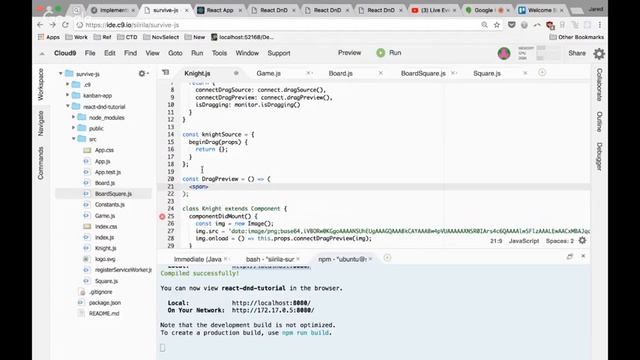
Task: Open the Collaborate side panel
Action: 599,84
